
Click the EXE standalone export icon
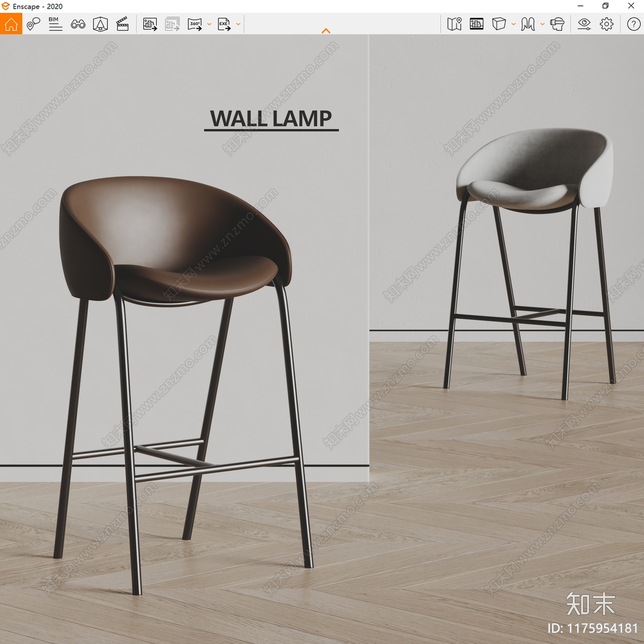coord(224,24)
